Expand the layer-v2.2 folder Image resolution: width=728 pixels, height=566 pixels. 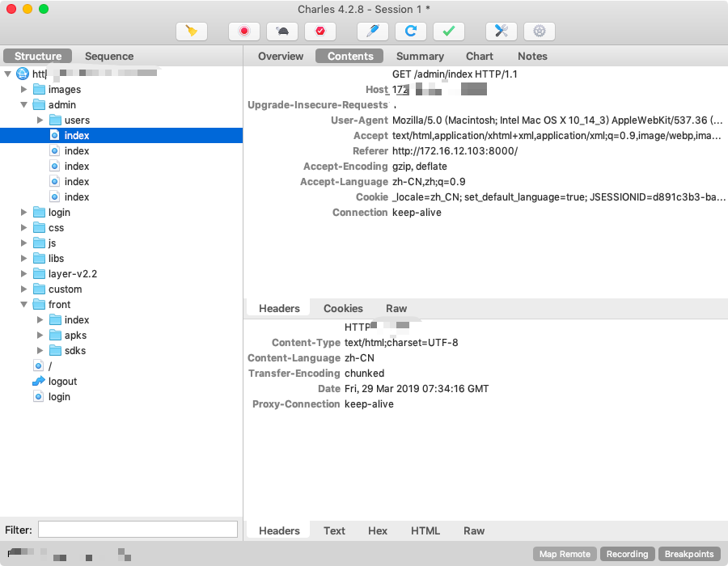[24, 274]
